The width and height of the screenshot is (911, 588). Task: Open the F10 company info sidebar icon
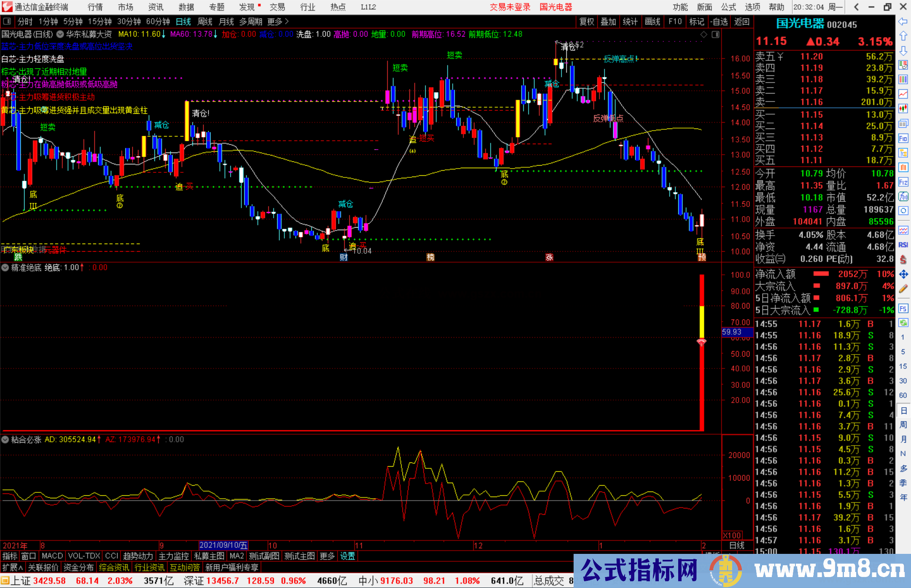(x=903, y=138)
